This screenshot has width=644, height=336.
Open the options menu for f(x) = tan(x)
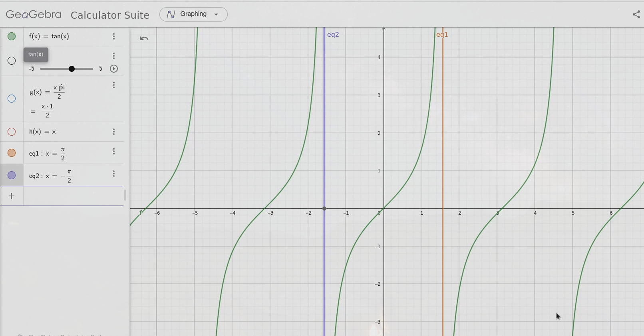point(114,37)
